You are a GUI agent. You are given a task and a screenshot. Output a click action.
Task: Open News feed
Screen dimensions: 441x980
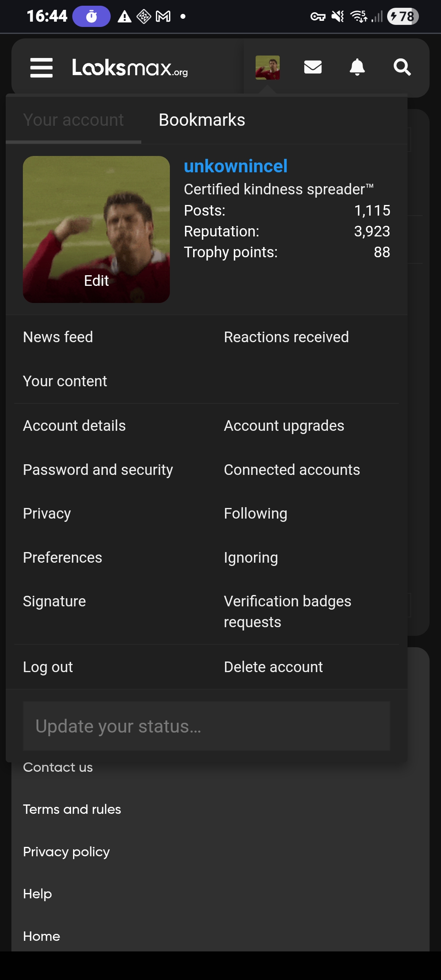coord(58,337)
